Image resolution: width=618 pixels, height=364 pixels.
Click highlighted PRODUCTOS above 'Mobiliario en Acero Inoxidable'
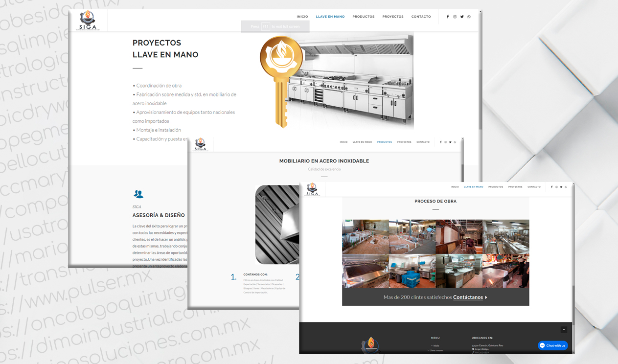coord(384,142)
